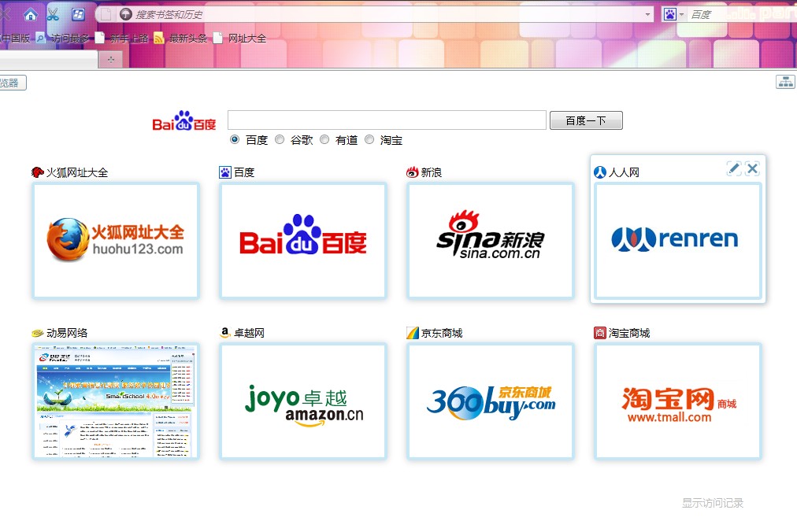Viewport: 797px width, 532px height.
Task: Click the scissors screenshot tool icon
Action: 54,14
